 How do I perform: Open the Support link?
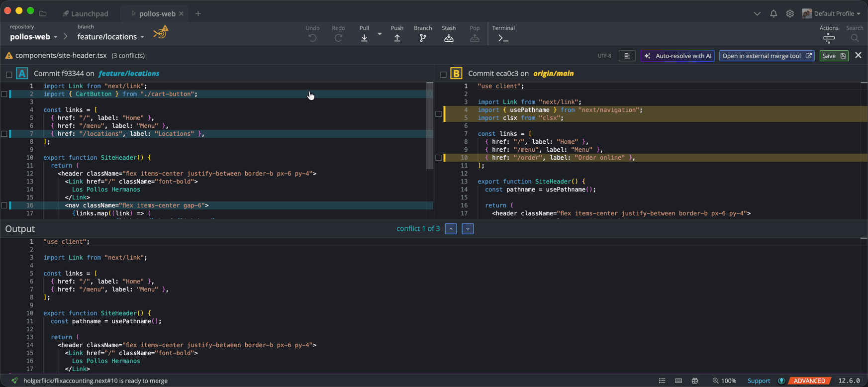[759, 381]
